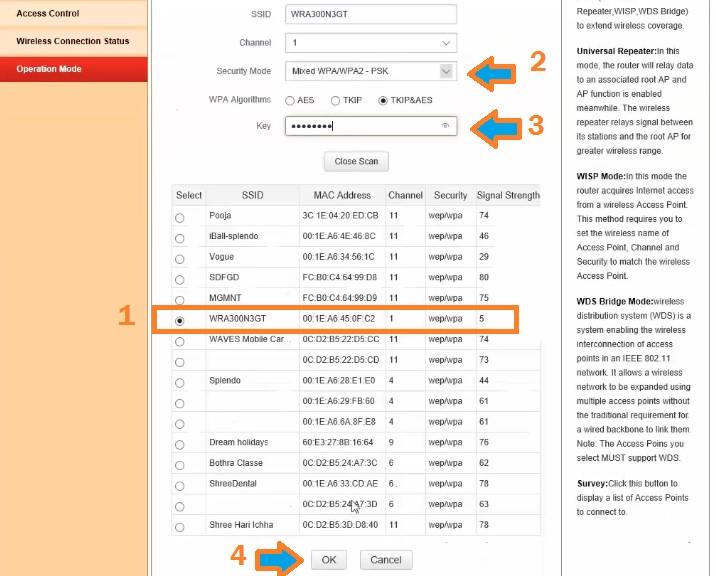Pick the Vogue network radio button
Image resolution: width=716 pixels, height=576 pixels.
180,259
